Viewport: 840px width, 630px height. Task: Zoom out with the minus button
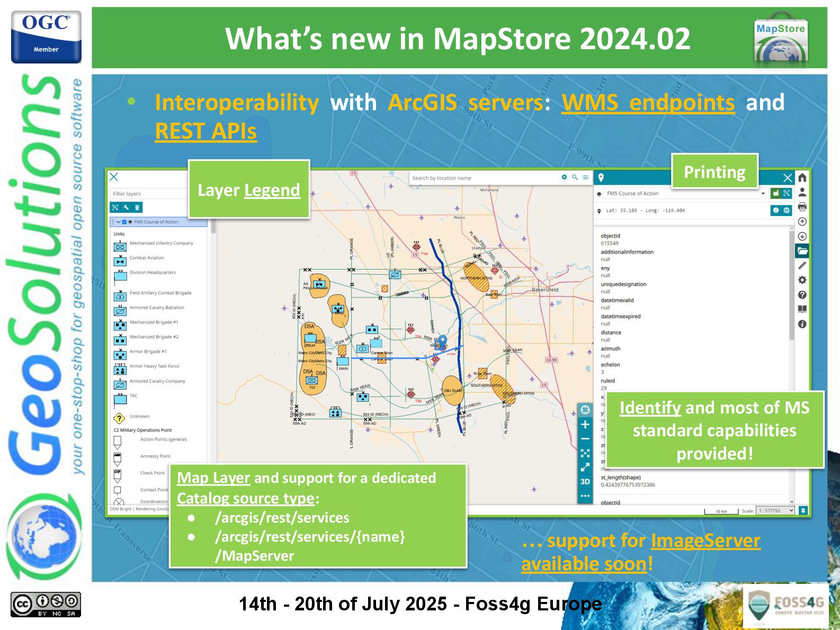585,439
